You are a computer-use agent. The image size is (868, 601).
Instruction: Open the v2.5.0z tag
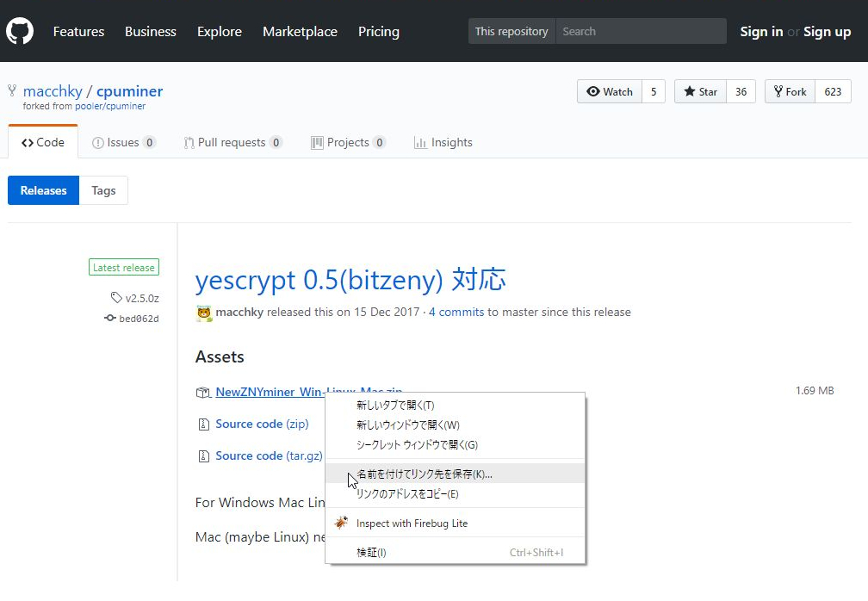135,298
